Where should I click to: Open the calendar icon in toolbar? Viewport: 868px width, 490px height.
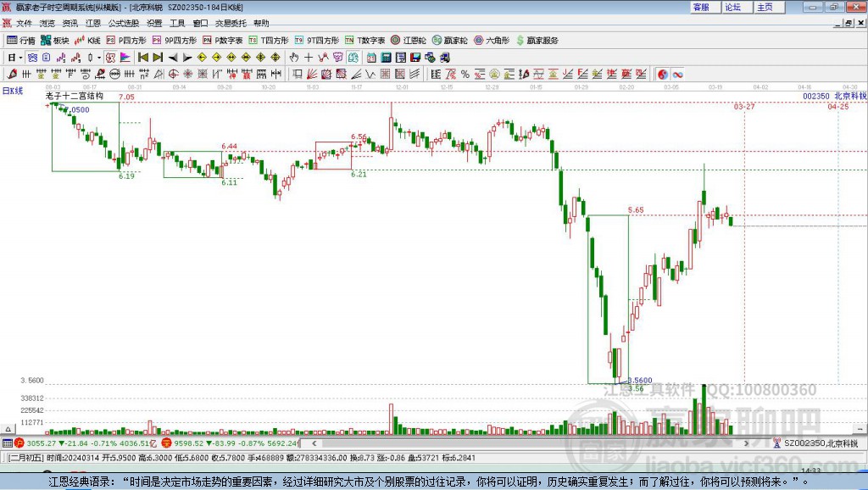(371, 58)
